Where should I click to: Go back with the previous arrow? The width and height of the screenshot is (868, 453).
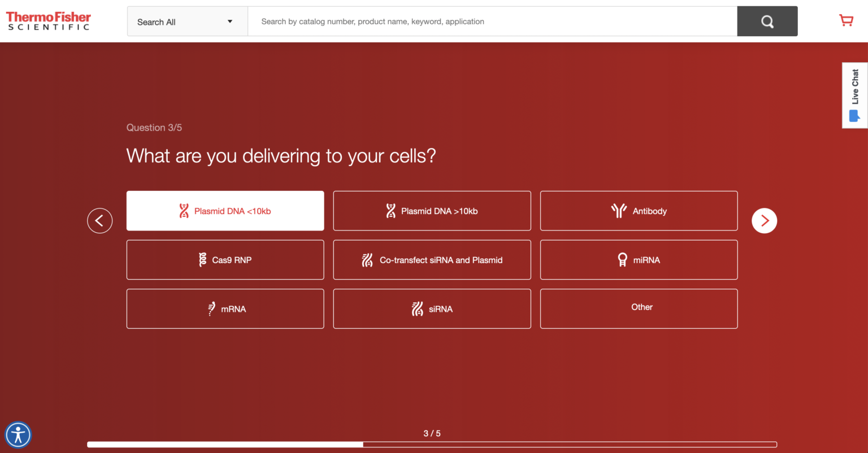tap(100, 220)
